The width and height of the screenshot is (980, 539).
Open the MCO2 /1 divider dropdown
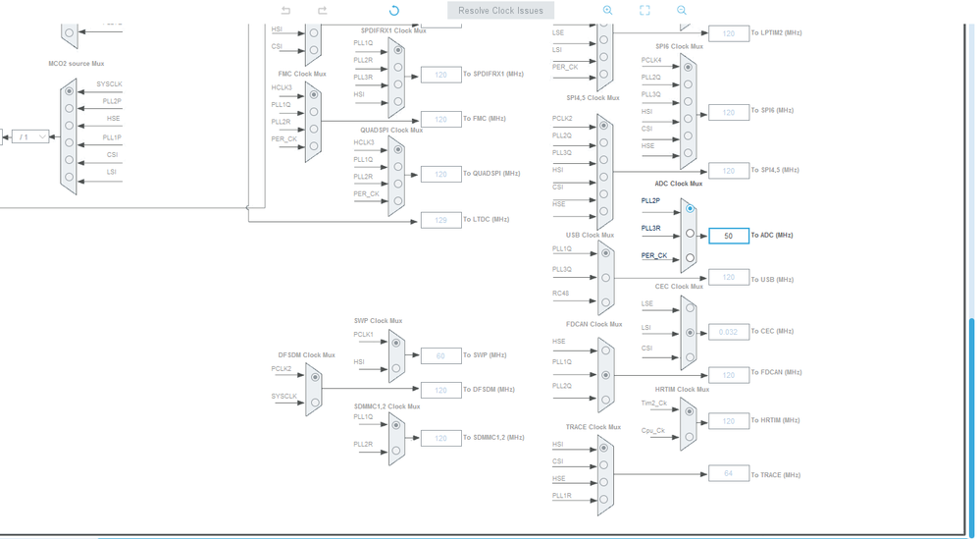point(30,136)
